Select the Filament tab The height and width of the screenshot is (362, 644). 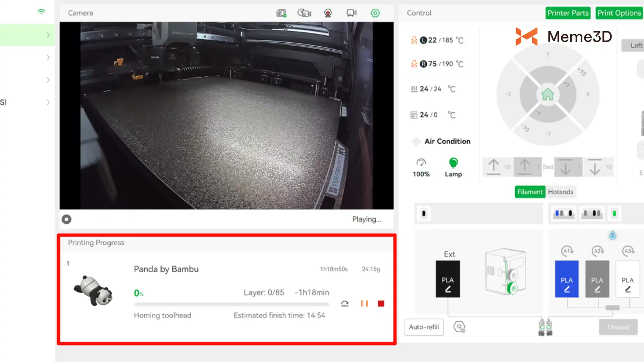pos(530,192)
